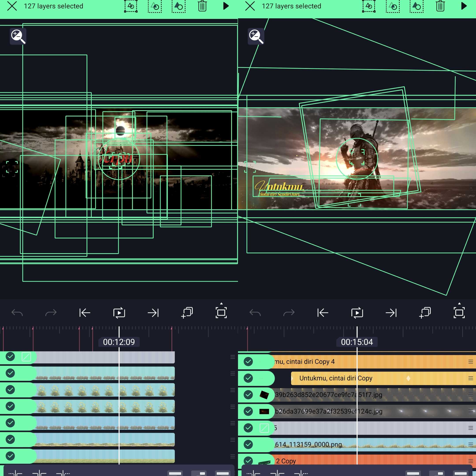
Task: Tap third grouping icon in the 00:15:04 editor
Action: click(x=416, y=6)
